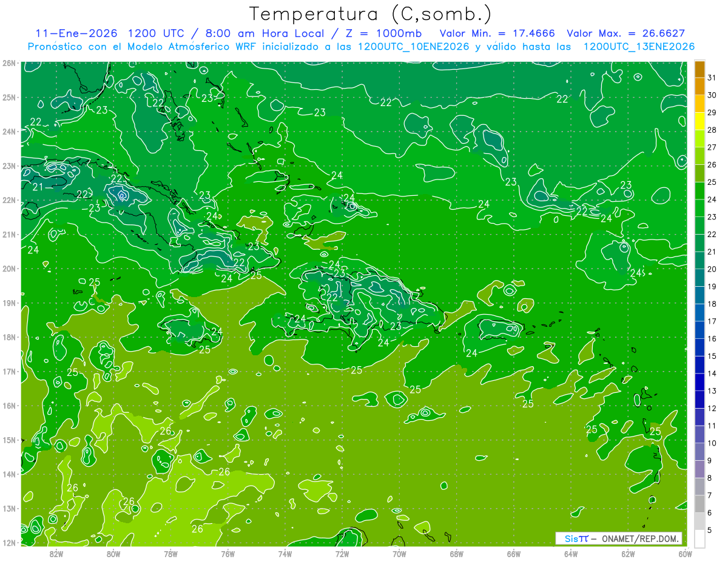Click the longitude axis label '72W'

tap(342, 554)
